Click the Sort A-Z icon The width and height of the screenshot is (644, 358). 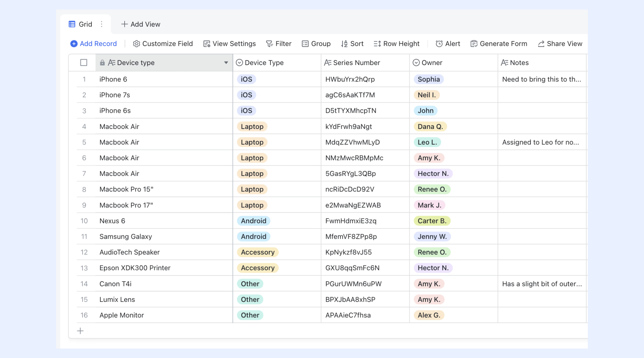pos(344,44)
